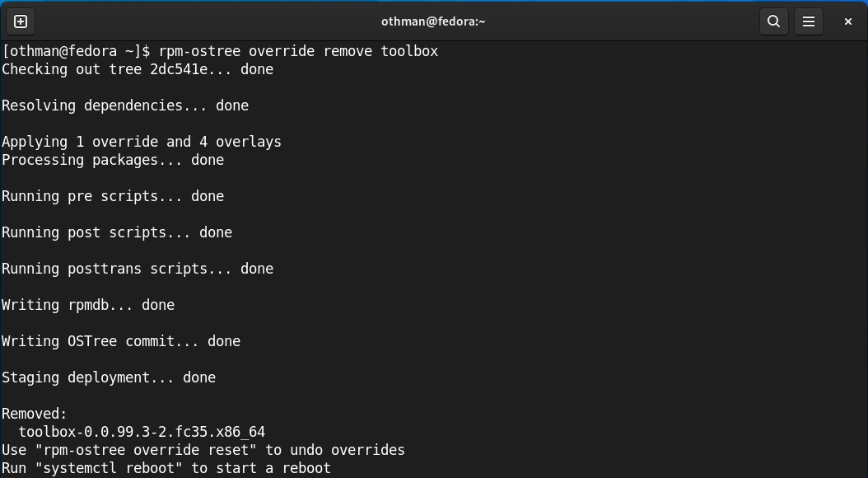Click 'Applying 1 override and 4 overlays' text
This screenshot has width=868, height=478.
[142, 142]
